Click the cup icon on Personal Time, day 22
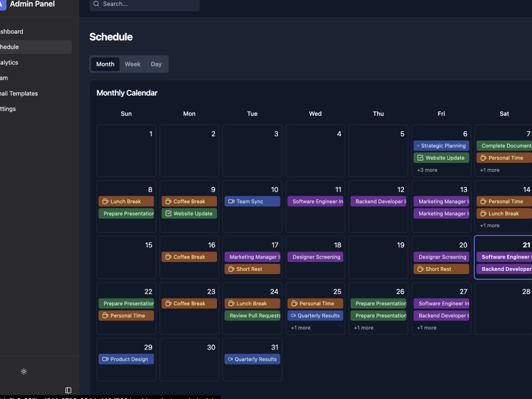The width and height of the screenshot is (532, 399). pyautogui.click(x=105, y=315)
